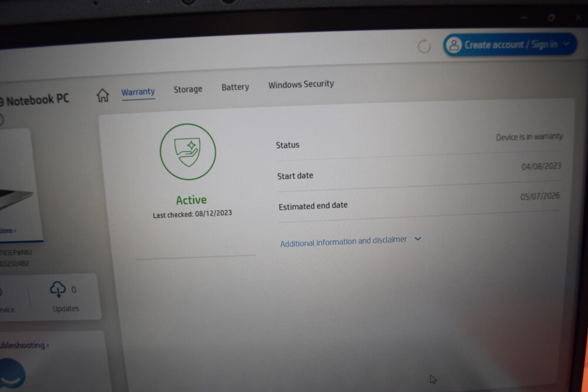588x392 pixels.
Task: Click the Status label
Action: click(x=288, y=145)
